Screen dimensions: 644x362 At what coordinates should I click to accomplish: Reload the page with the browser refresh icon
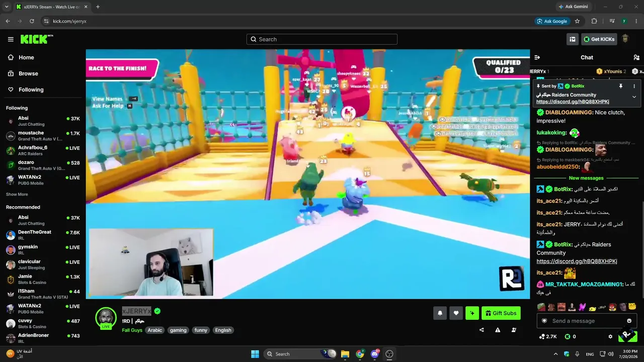point(32,21)
